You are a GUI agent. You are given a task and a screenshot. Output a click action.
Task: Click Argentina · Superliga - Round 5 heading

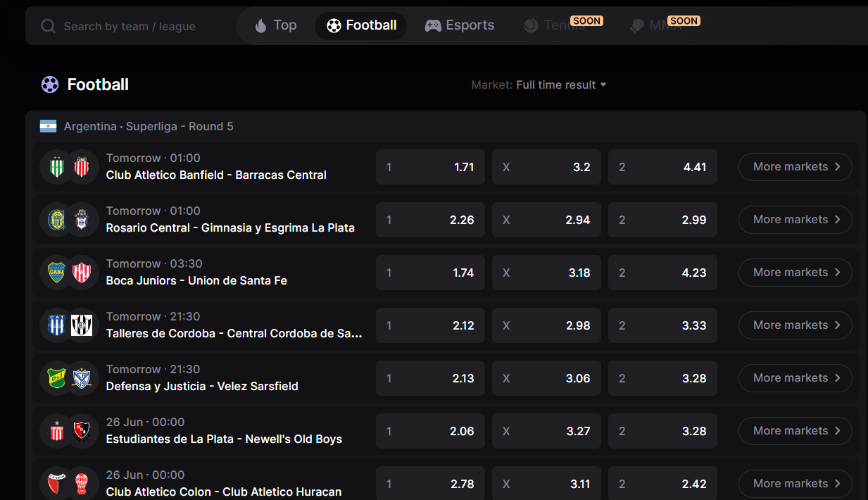tap(149, 126)
